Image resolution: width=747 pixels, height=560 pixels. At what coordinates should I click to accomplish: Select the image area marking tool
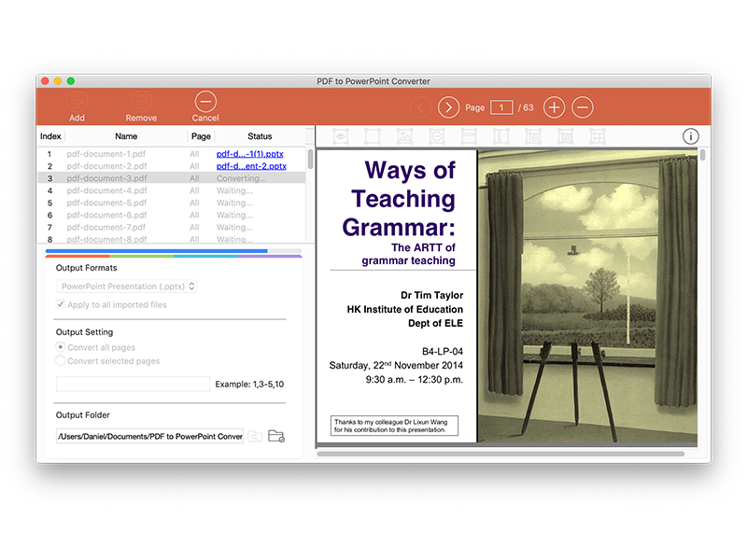(404, 136)
